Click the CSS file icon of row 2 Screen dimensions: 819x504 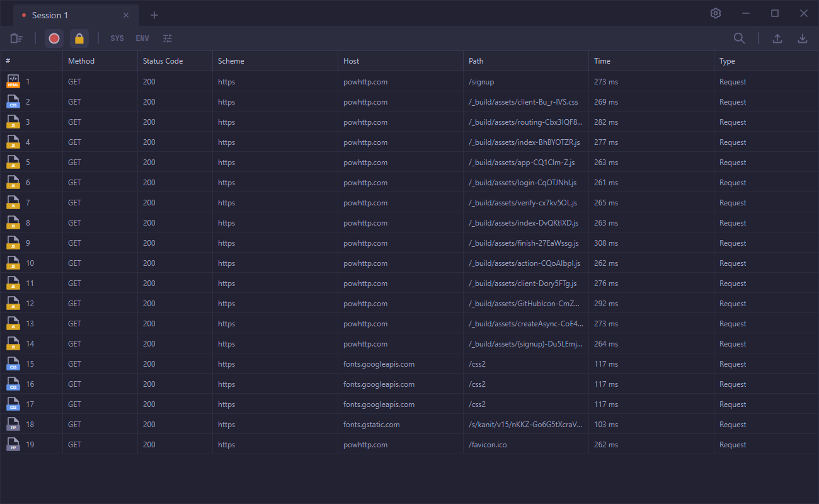[13, 101]
